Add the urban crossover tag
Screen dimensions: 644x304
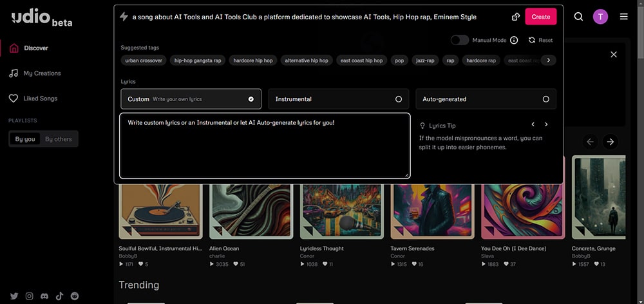144,61
